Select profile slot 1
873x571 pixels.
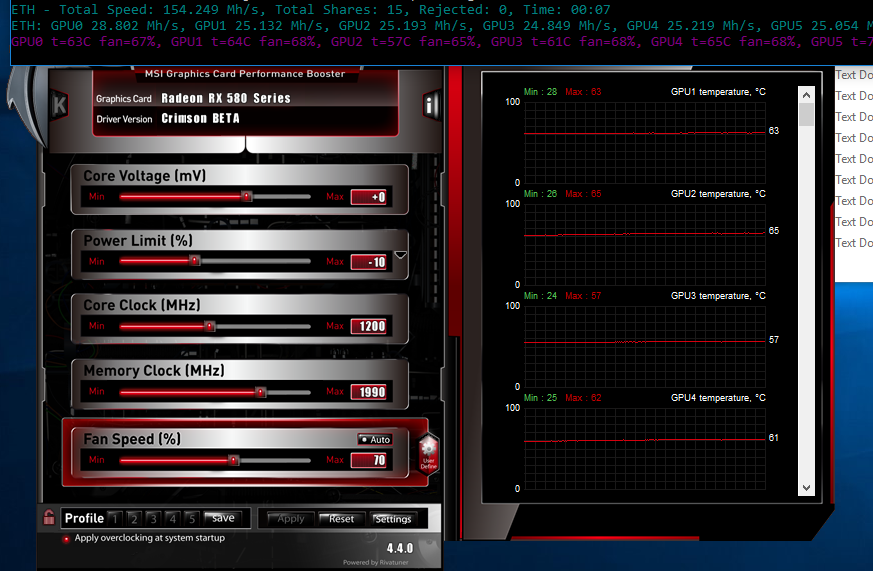pos(115,519)
